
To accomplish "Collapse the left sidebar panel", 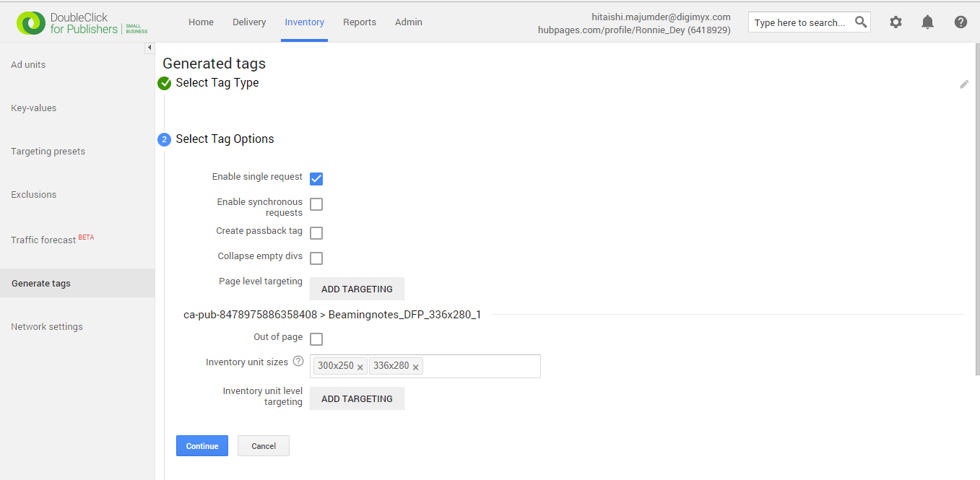I will pyautogui.click(x=149, y=47).
